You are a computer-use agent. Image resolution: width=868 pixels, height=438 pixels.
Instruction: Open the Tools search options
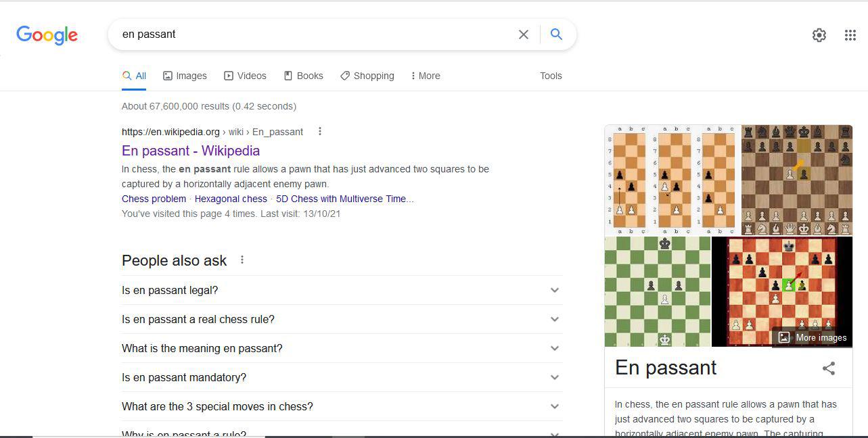click(x=551, y=76)
